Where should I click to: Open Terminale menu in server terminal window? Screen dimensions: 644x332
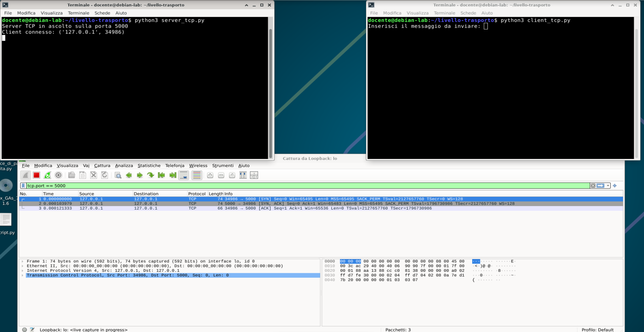pos(79,13)
